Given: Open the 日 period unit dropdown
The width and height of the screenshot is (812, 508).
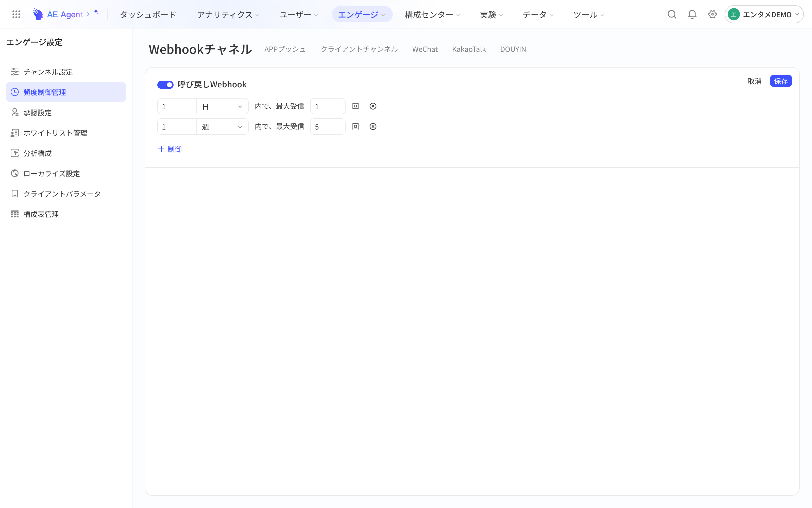Looking at the screenshot, I should (223, 106).
